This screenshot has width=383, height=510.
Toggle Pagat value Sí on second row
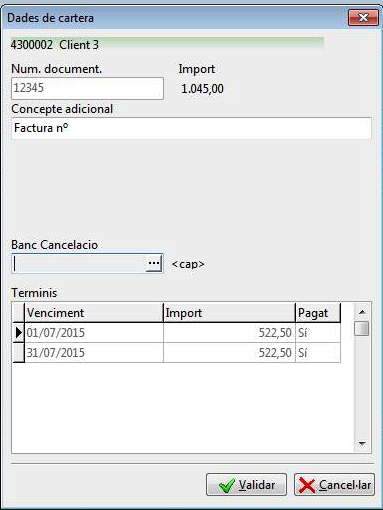318,353
